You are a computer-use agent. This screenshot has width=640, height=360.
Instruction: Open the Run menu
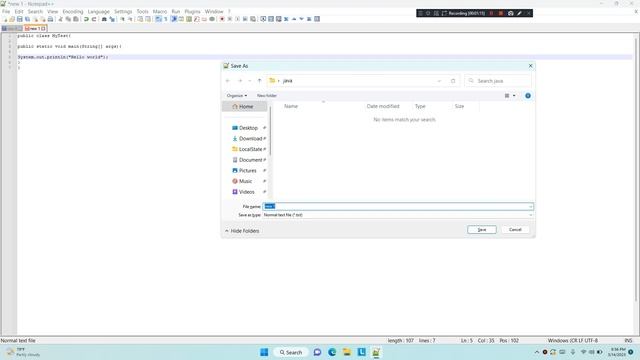(x=176, y=11)
